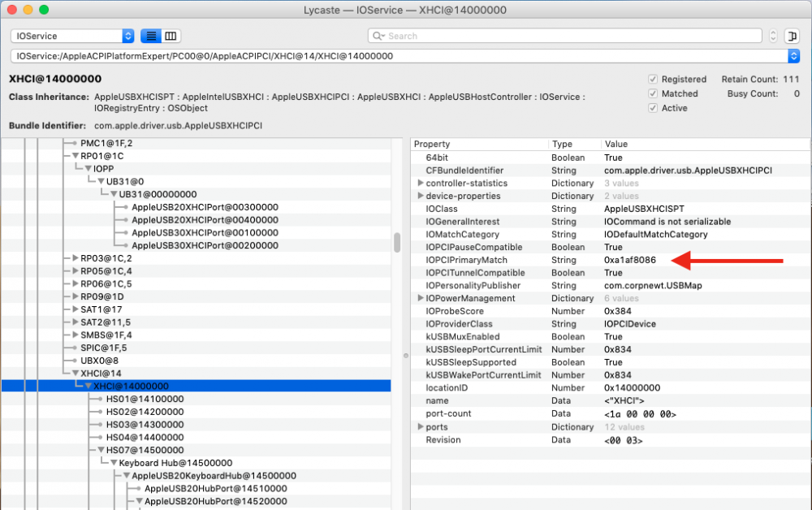This screenshot has width=812, height=510.
Task: Select the SPIC@1F,5 row
Action: 197,348
